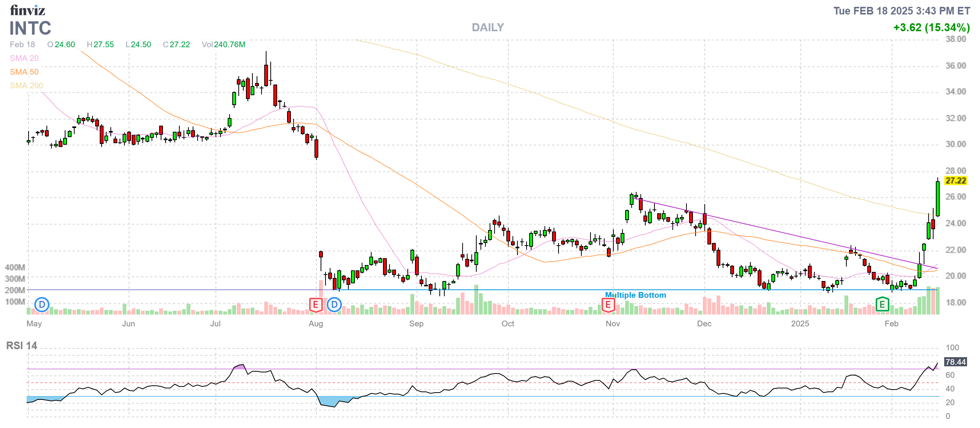This screenshot has width=980, height=428.
Task: Click the yellow 27.22 current price tag
Action: pyautogui.click(x=956, y=180)
